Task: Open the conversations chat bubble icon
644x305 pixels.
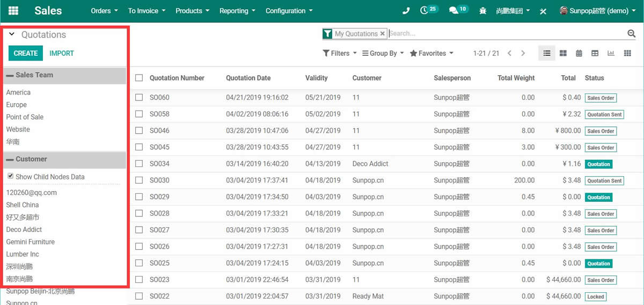Action: tap(454, 11)
